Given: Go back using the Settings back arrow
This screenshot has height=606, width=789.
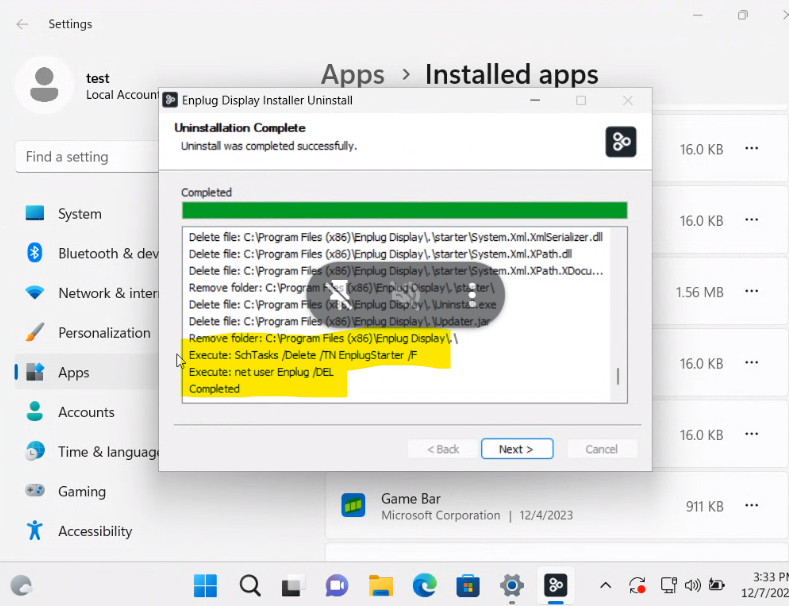Looking at the screenshot, I should [x=22, y=24].
